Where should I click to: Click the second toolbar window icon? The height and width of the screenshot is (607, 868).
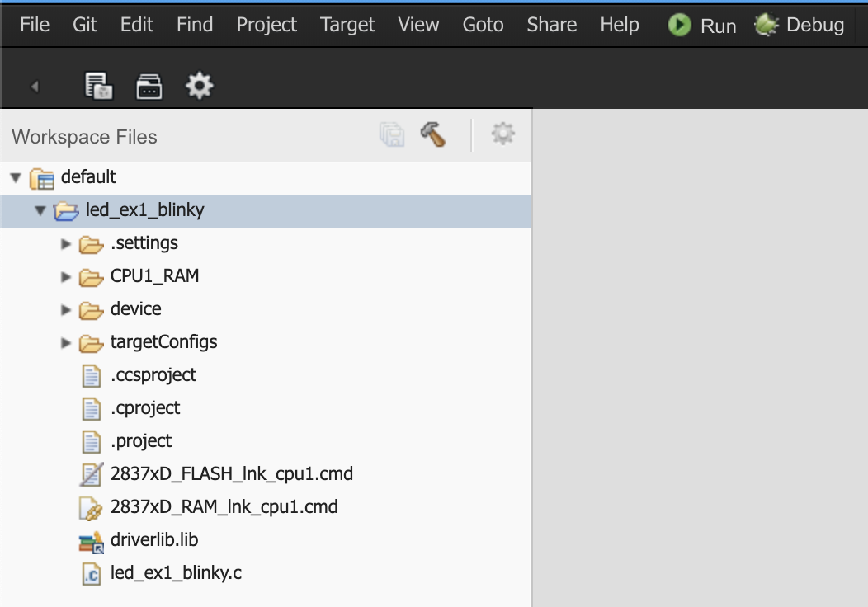click(x=149, y=86)
